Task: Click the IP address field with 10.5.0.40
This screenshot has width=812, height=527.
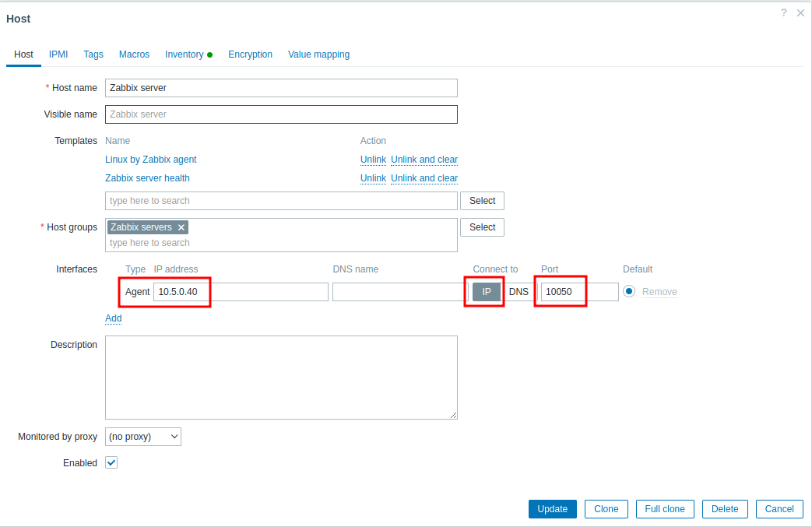Action: [241, 291]
